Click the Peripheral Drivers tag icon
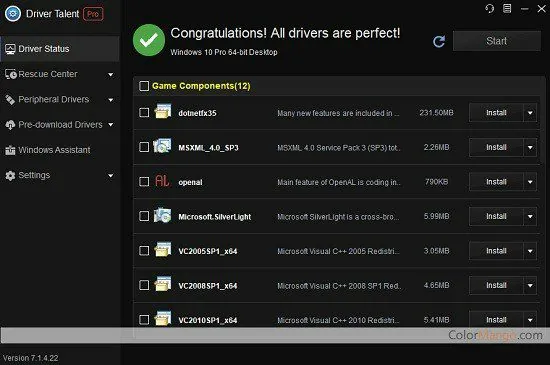550x365 pixels. pyautogui.click(x=10, y=100)
